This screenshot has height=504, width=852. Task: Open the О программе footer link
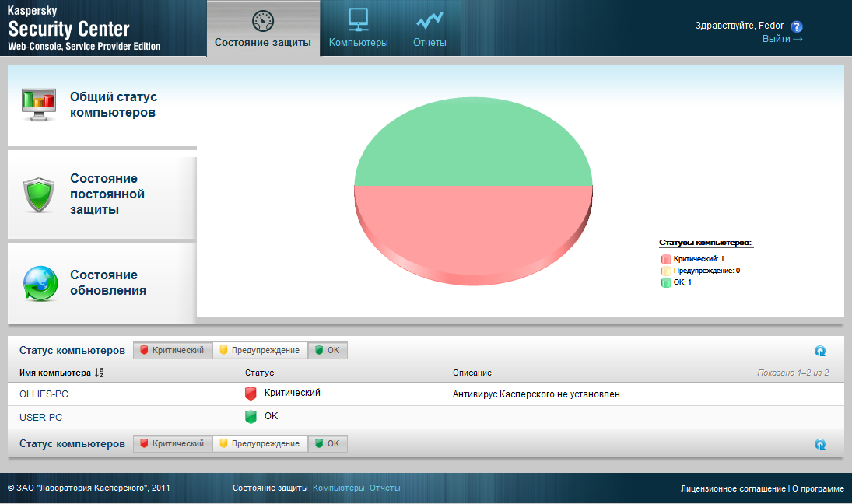pyautogui.click(x=818, y=488)
